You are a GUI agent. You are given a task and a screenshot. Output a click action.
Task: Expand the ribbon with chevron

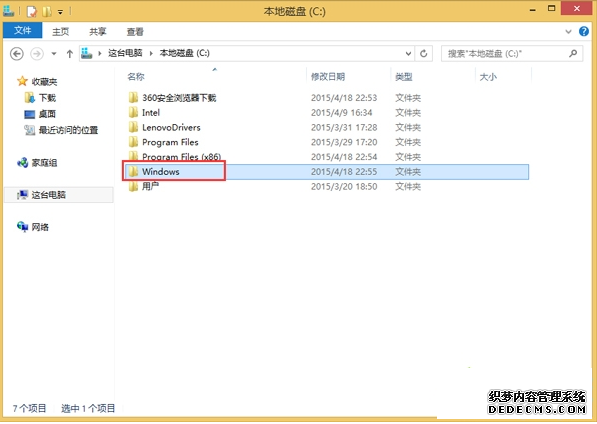tap(568, 32)
